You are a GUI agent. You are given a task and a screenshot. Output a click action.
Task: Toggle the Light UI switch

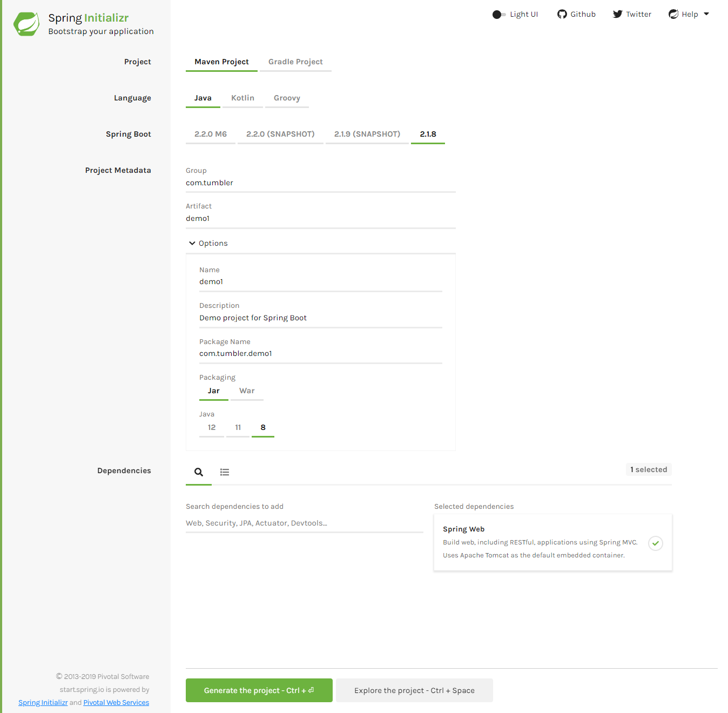click(x=498, y=14)
